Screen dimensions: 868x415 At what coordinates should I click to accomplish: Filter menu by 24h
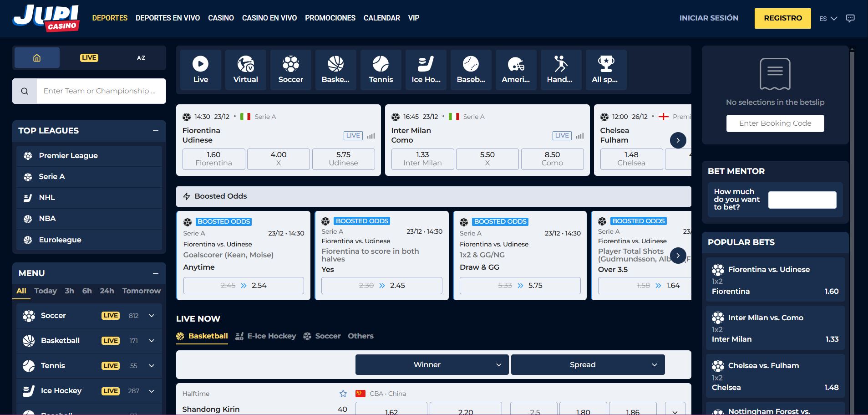(107, 291)
